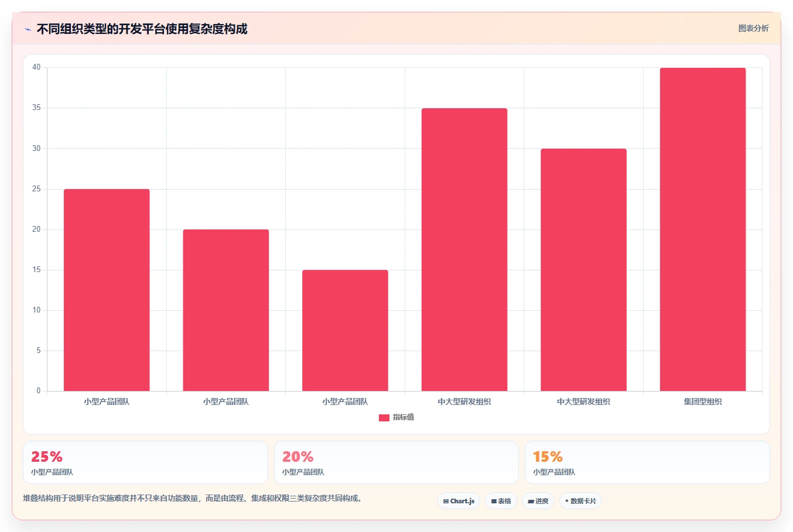The width and height of the screenshot is (793, 532).
Task: Click the 数据卡片 tag
Action: [580, 501]
